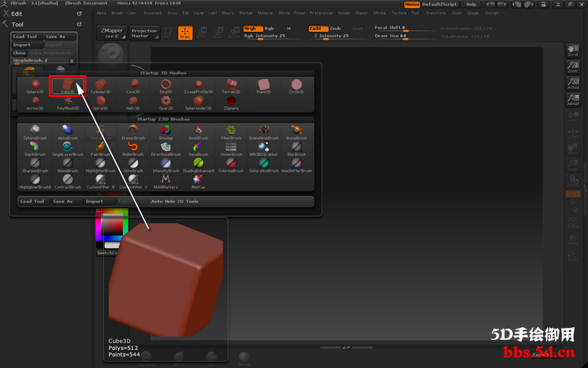Select the Circle3D mesh
588x368 pixels.
click(x=297, y=86)
